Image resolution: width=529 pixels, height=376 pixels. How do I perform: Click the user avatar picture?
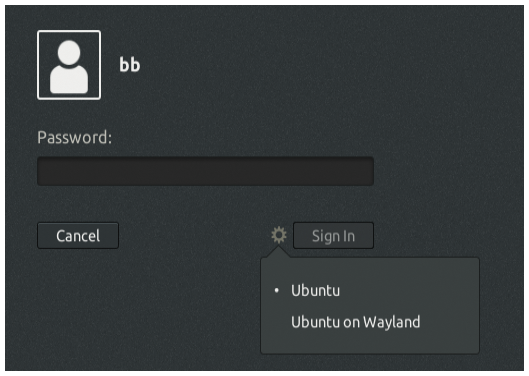(69, 65)
